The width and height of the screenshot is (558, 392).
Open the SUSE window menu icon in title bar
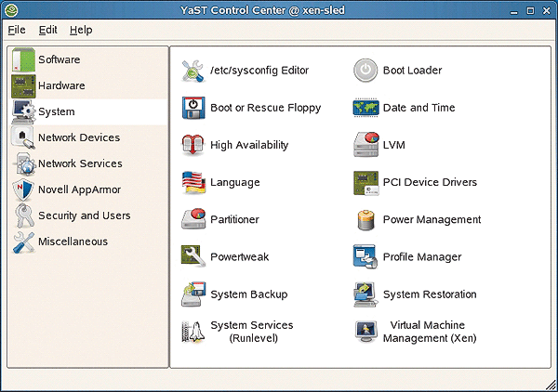point(11,10)
